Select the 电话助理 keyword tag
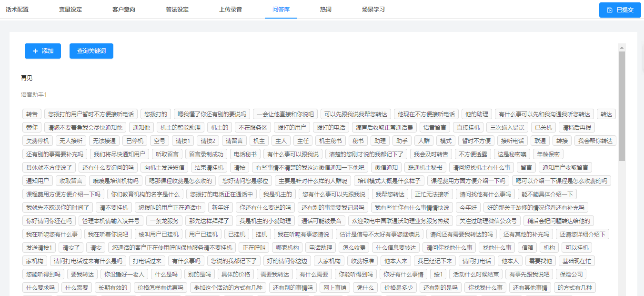The height and width of the screenshot is (296, 644). [320, 248]
